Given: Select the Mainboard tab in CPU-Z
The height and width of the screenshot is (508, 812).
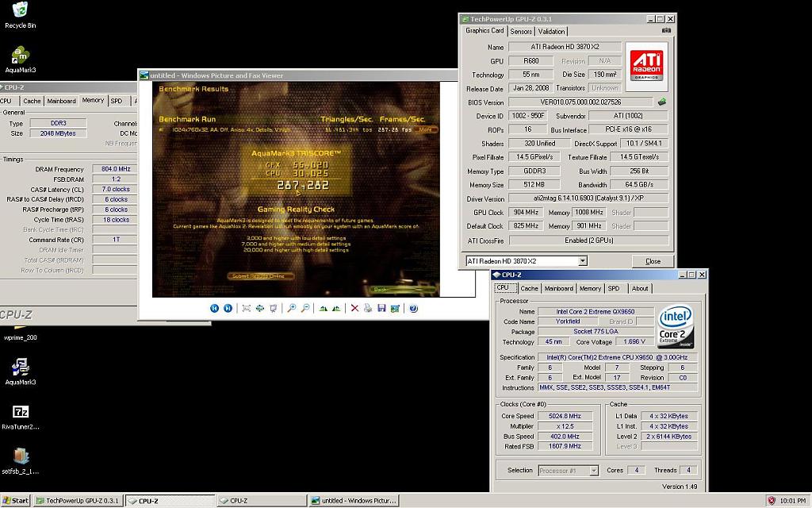Looking at the screenshot, I should (x=558, y=288).
